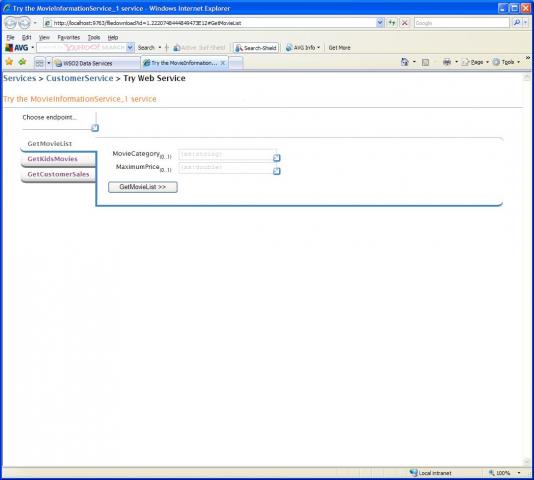The width and height of the screenshot is (534, 480).
Task: Select the GetKidsMovies operation tab
Action: click(x=52, y=159)
